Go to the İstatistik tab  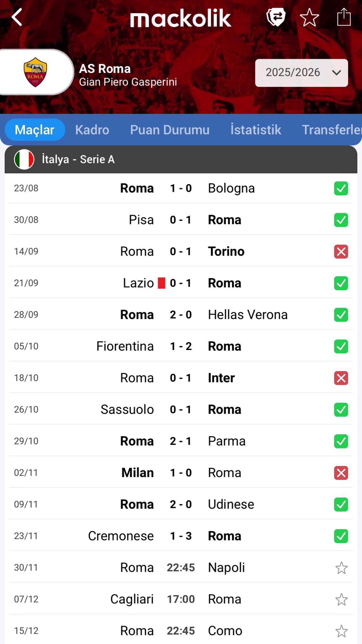tap(255, 130)
